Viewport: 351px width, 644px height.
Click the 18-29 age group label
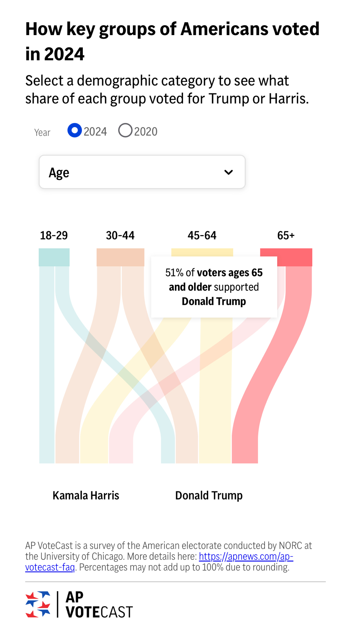54,235
